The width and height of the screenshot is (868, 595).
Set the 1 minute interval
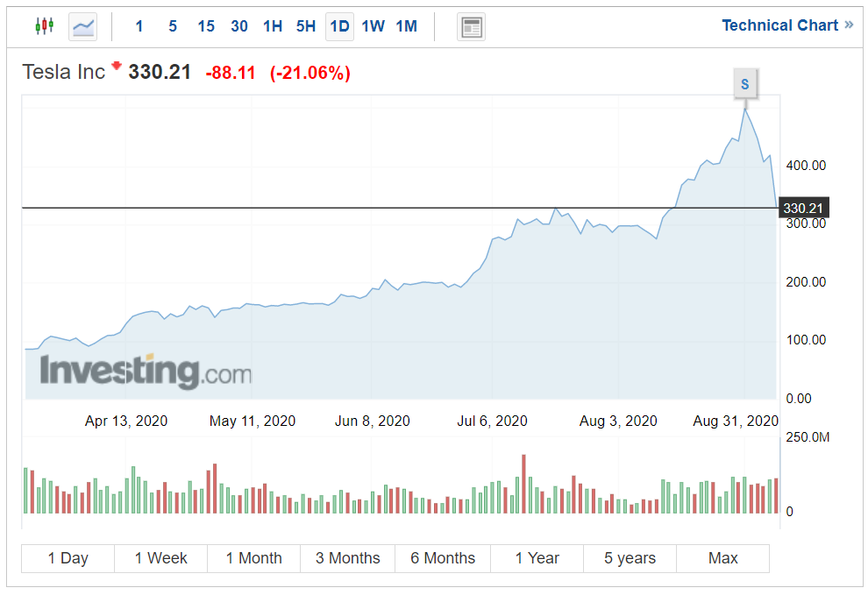[139, 26]
